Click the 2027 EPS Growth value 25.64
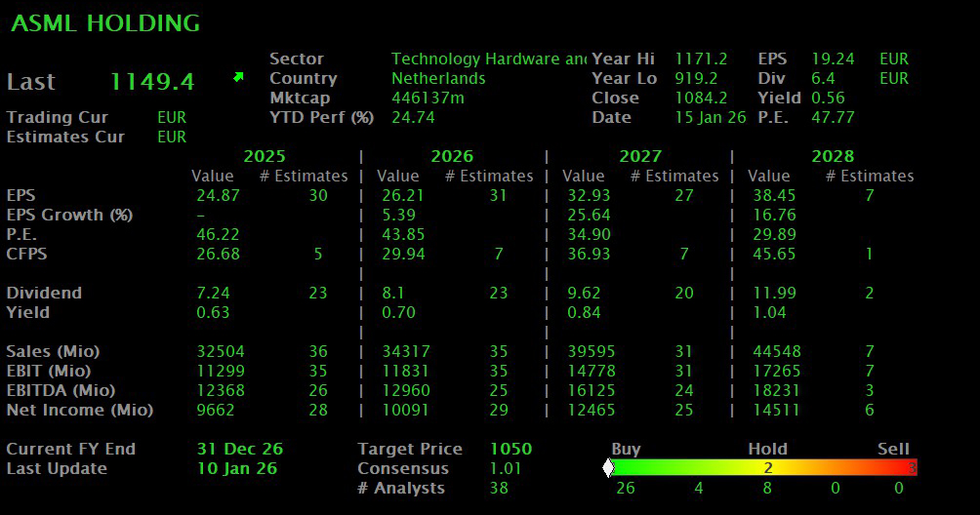 pos(589,215)
